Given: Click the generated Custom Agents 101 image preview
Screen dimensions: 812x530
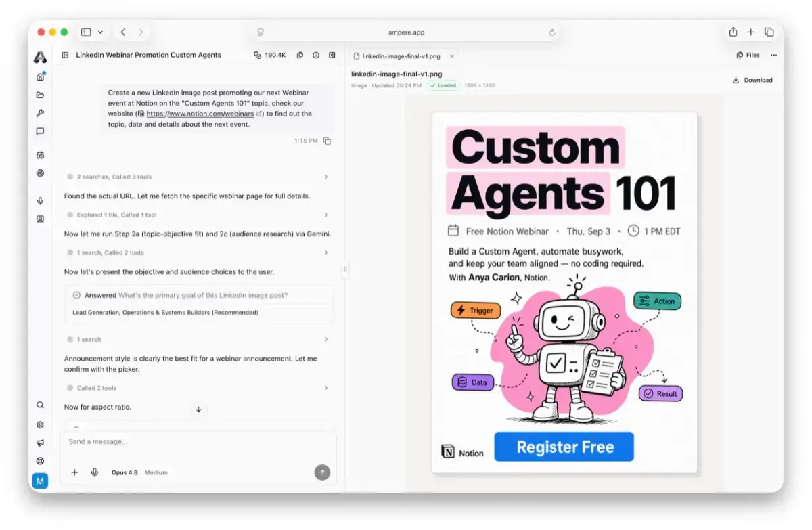Looking at the screenshot, I should click(x=564, y=292).
